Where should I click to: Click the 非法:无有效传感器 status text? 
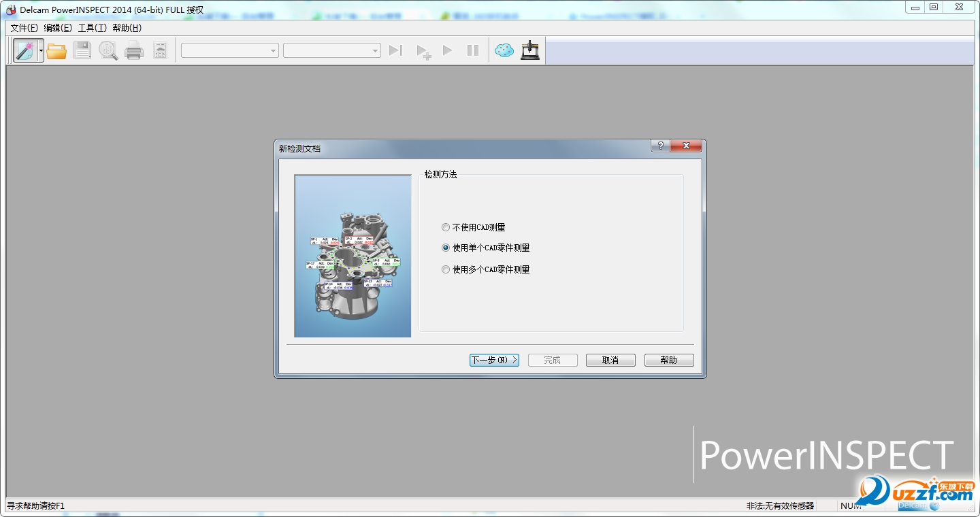pyautogui.click(x=780, y=505)
